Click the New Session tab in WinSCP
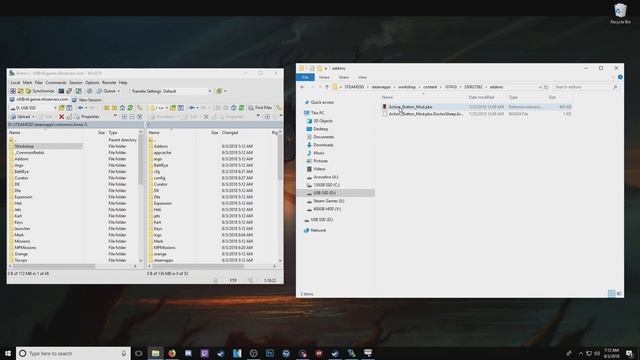Screen dimensions: 640x360 (87, 100)
